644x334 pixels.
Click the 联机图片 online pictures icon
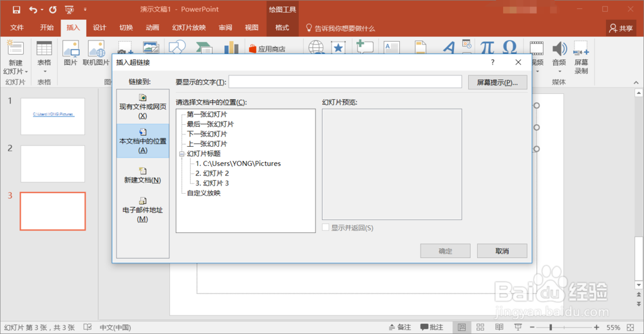[96, 48]
